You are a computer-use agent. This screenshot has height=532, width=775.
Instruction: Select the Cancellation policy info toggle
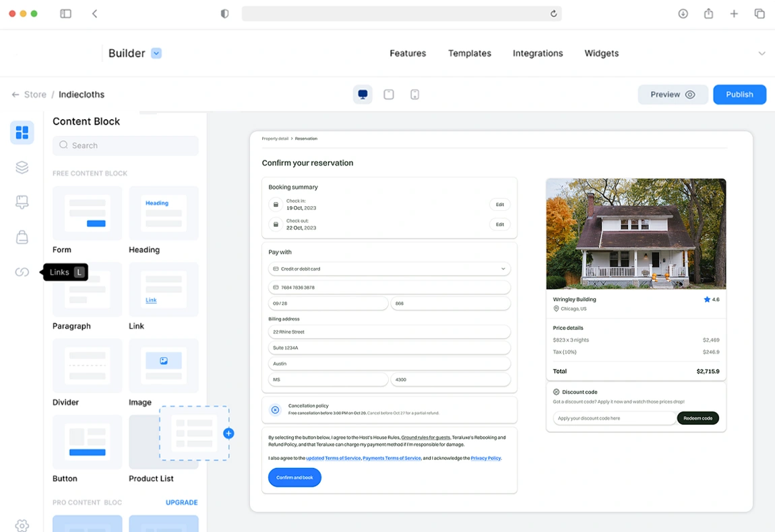click(274, 409)
